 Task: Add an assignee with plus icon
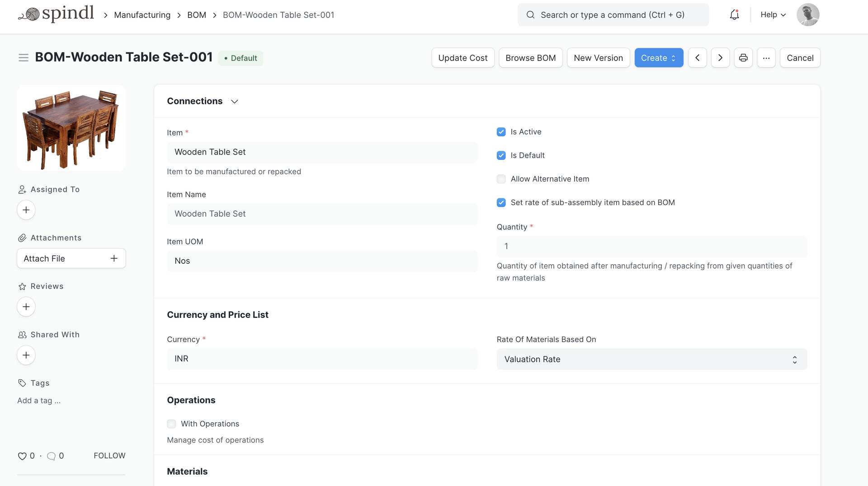pyautogui.click(x=26, y=210)
